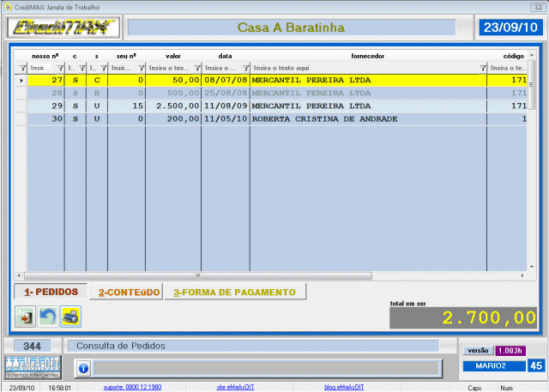The image size is (549, 392).
Task: Switch to the 2-CONTEÚDO tab
Action: pos(129,292)
